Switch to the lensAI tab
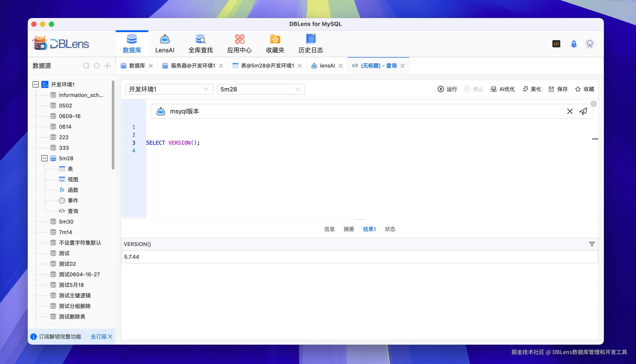Image resolution: width=636 pixels, height=364 pixels. pos(327,66)
